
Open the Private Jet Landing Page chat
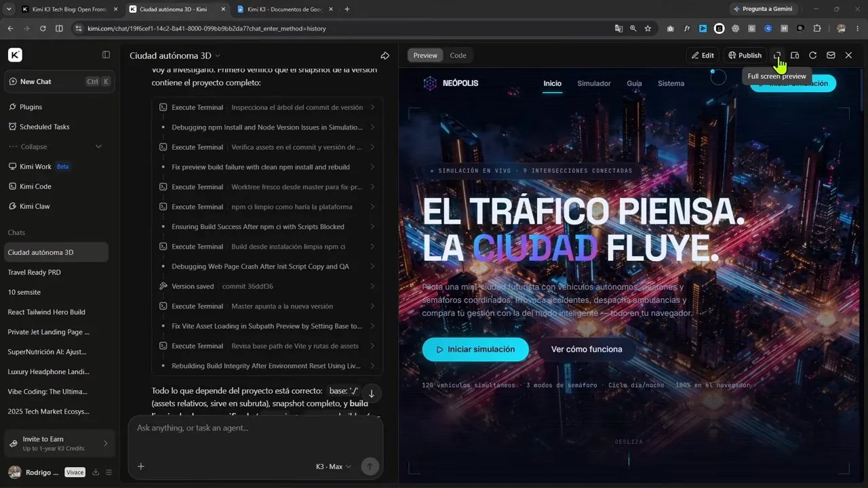56,332
